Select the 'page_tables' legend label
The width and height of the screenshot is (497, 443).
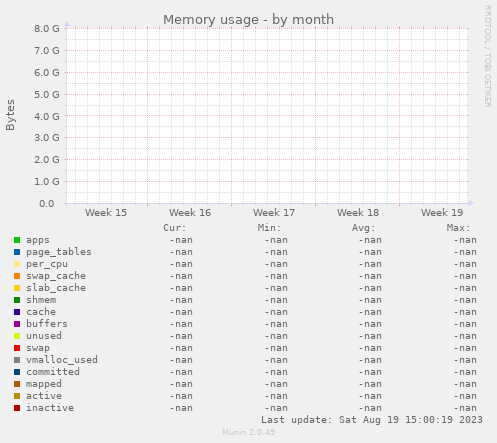59,252
